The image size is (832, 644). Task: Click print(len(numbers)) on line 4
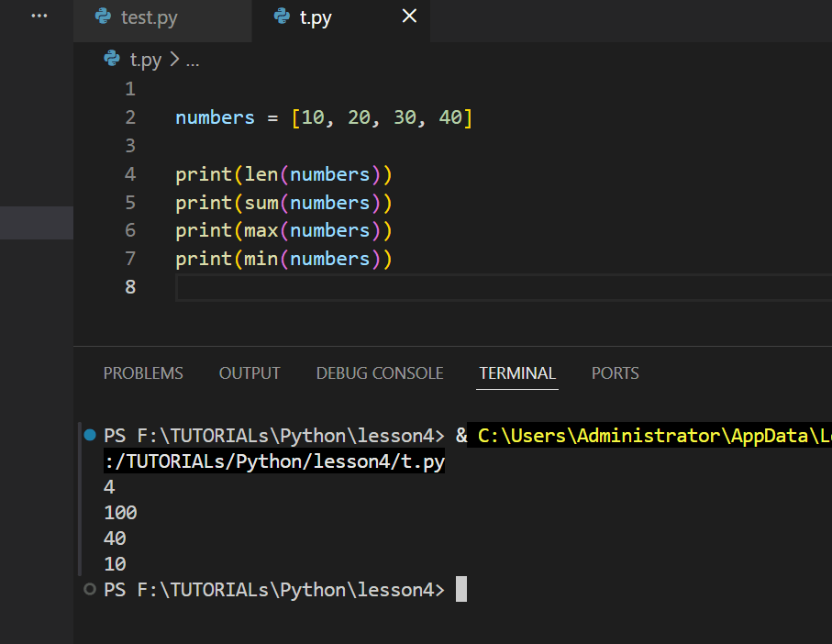(283, 174)
